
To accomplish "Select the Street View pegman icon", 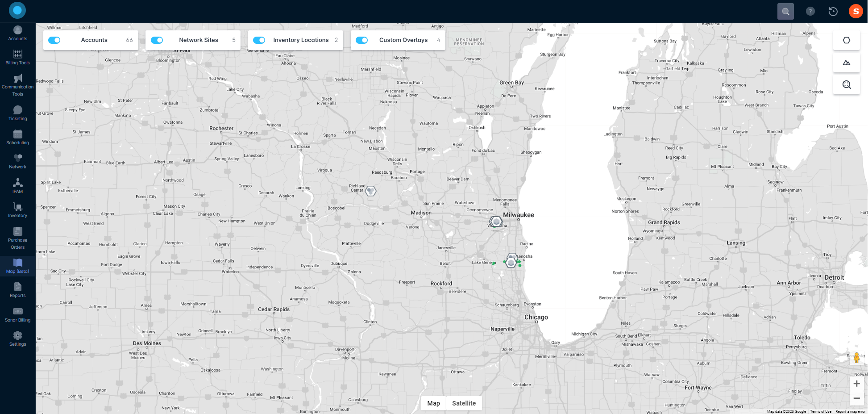I will pyautogui.click(x=856, y=358).
